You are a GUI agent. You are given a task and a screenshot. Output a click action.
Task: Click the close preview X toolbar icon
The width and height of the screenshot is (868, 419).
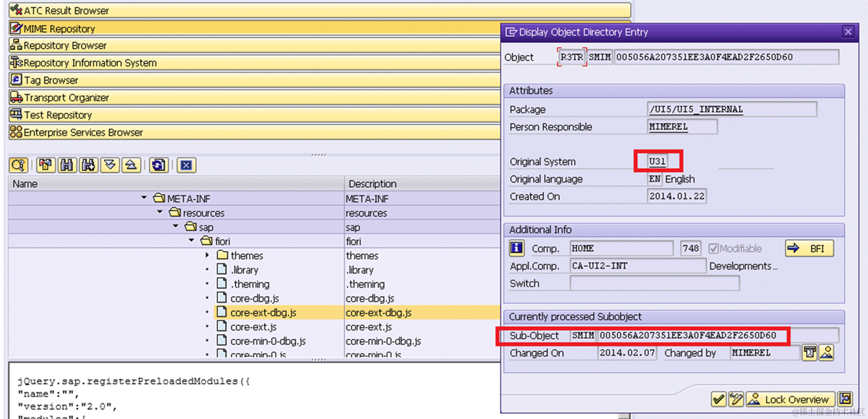click(x=186, y=165)
